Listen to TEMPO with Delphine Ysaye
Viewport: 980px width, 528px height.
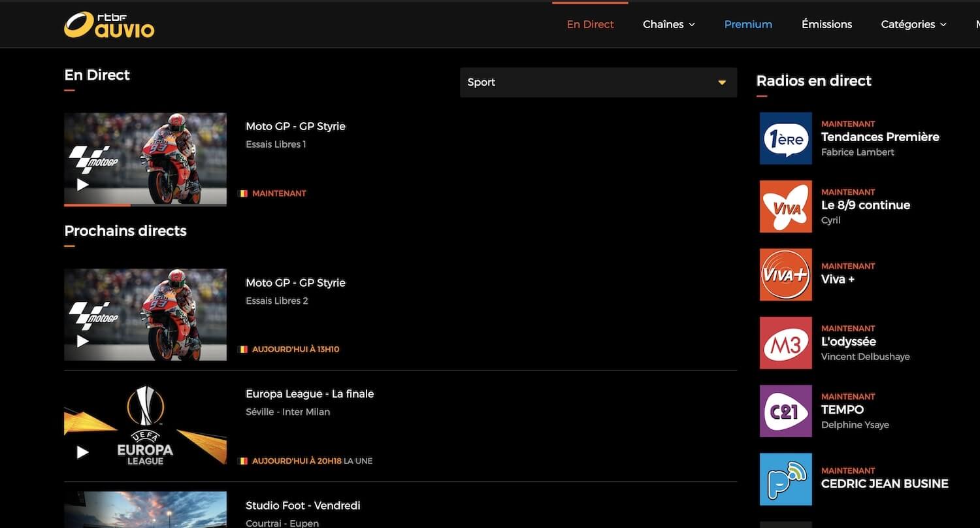click(x=842, y=410)
